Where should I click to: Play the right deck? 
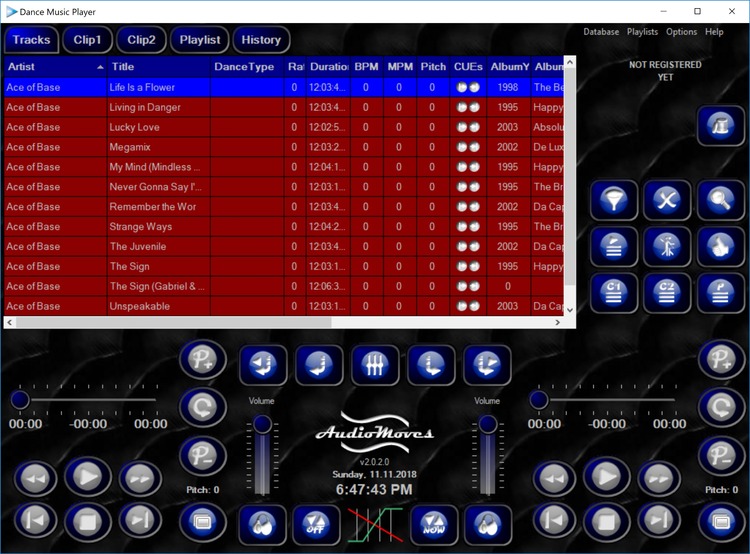(607, 477)
